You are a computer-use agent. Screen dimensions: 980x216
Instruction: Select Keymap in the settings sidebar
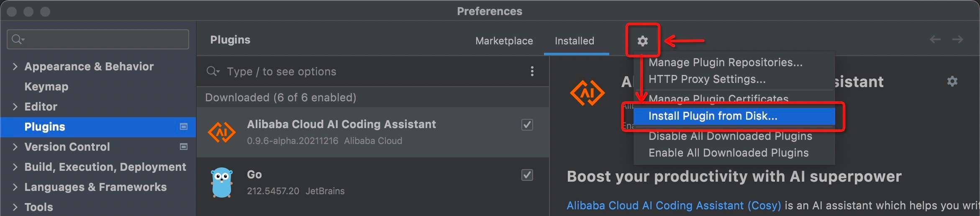(x=46, y=86)
